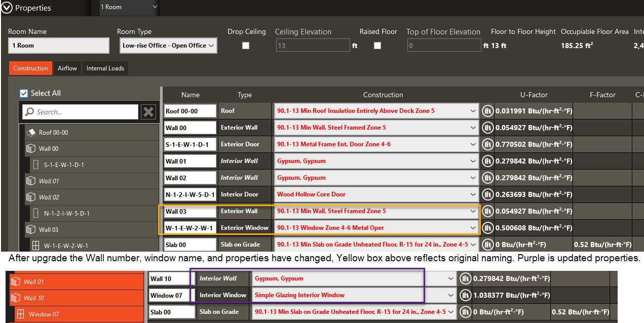Image resolution: width=644 pixels, height=323 pixels.
Task: Click the graph icon next to Simple Glazing Interior Window
Action: [x=465, y=295]
